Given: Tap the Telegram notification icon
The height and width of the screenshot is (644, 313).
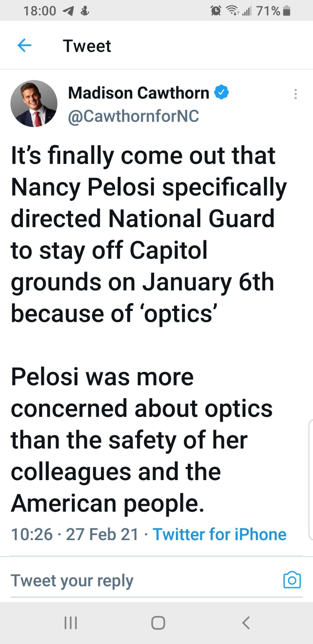Looking at the screenshot, I should pos(68,11).
